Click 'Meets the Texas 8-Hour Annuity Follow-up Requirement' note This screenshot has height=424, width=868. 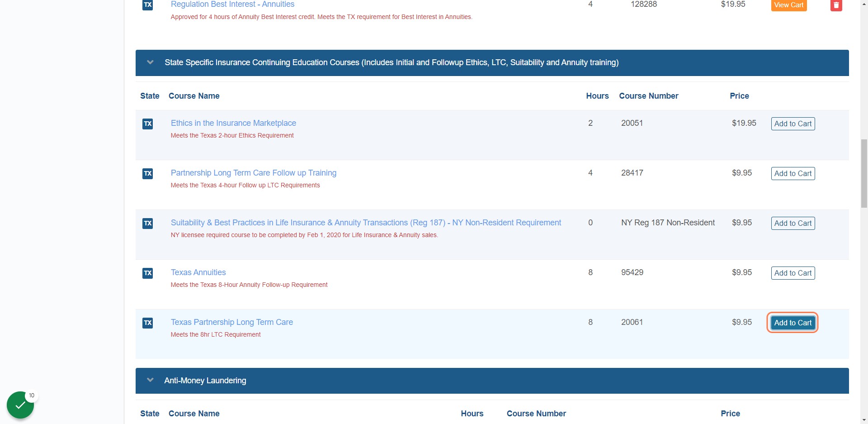[x=249, y=285]
